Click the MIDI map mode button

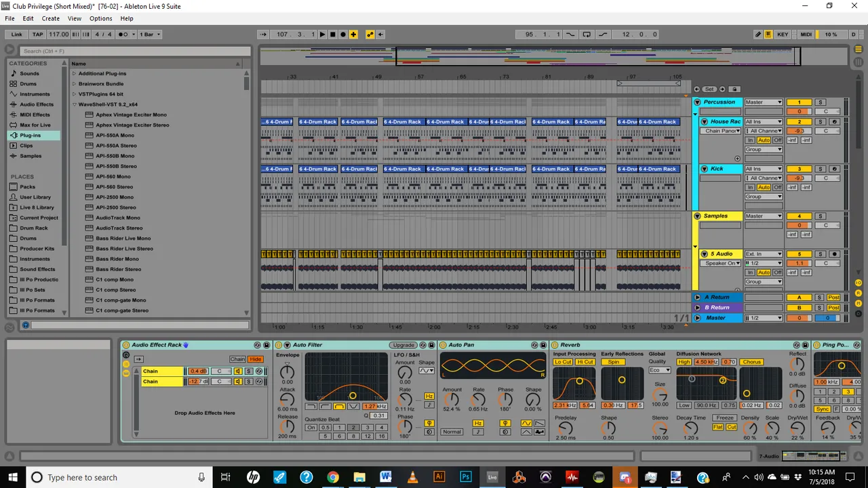pyautogui.click(x=806, y=35)
